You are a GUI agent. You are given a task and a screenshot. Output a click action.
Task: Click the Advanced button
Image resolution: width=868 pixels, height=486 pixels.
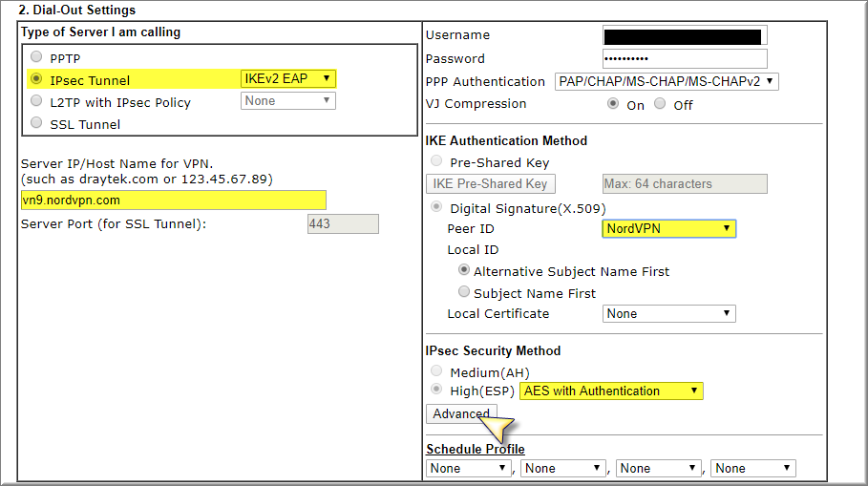click(x=461, y=414)
